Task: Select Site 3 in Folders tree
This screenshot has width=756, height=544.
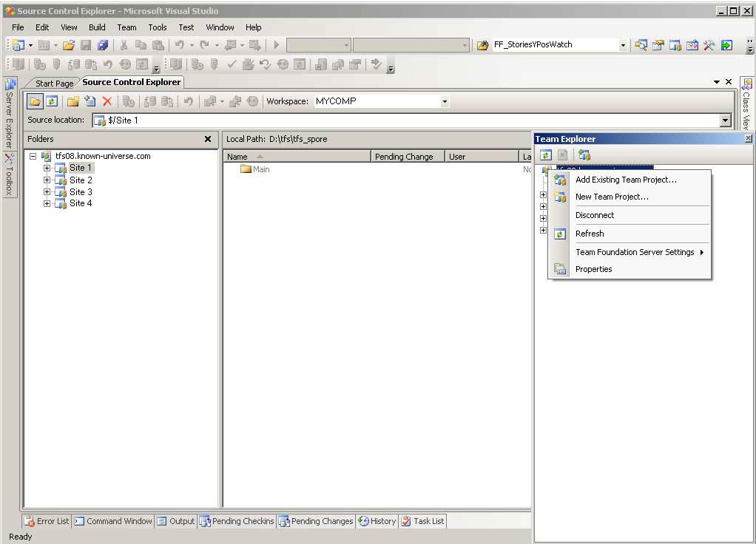Action: tap(81, 191)
